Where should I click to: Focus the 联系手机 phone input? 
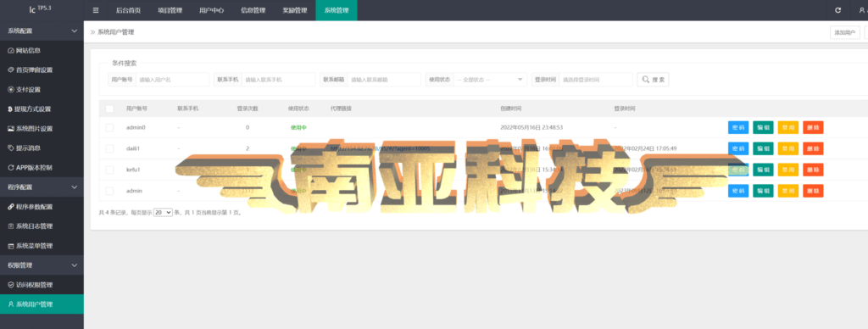tap(278, 80)
